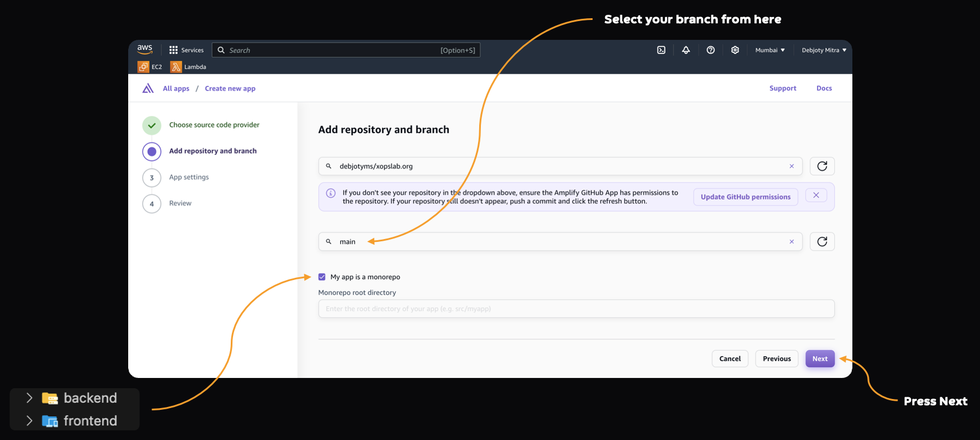Dismiss the GitHub permissions info banner
The image size is (980, 440).
coord(816,195)
